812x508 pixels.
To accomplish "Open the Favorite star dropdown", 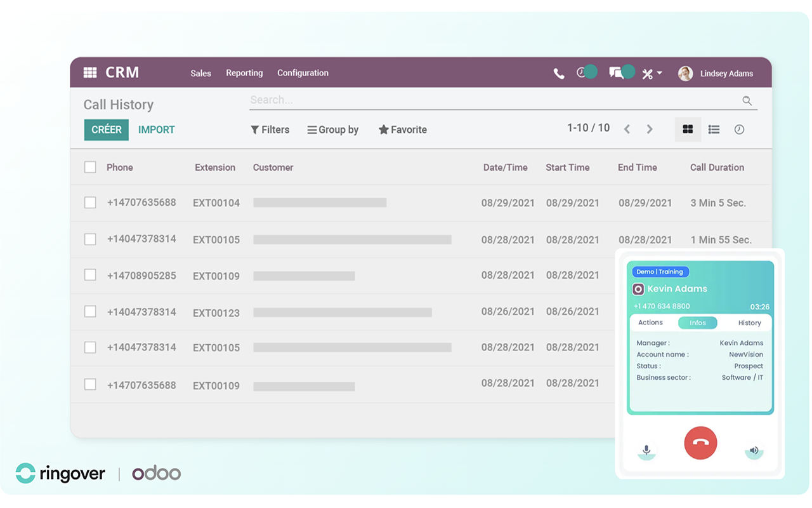I will (x=403, y=130).
